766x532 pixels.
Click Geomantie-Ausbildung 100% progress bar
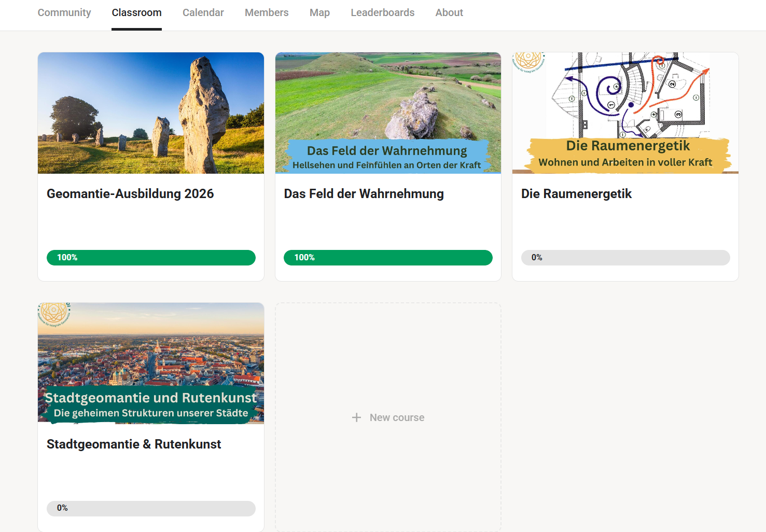151,258
